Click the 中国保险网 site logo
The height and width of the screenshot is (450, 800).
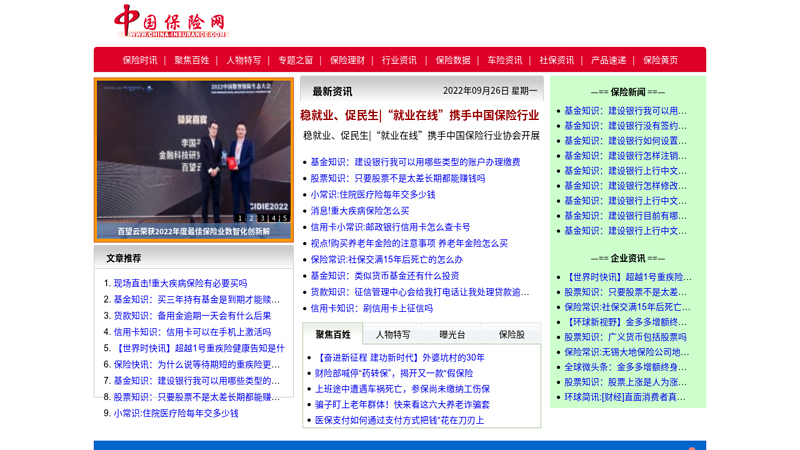click(171, 22)
